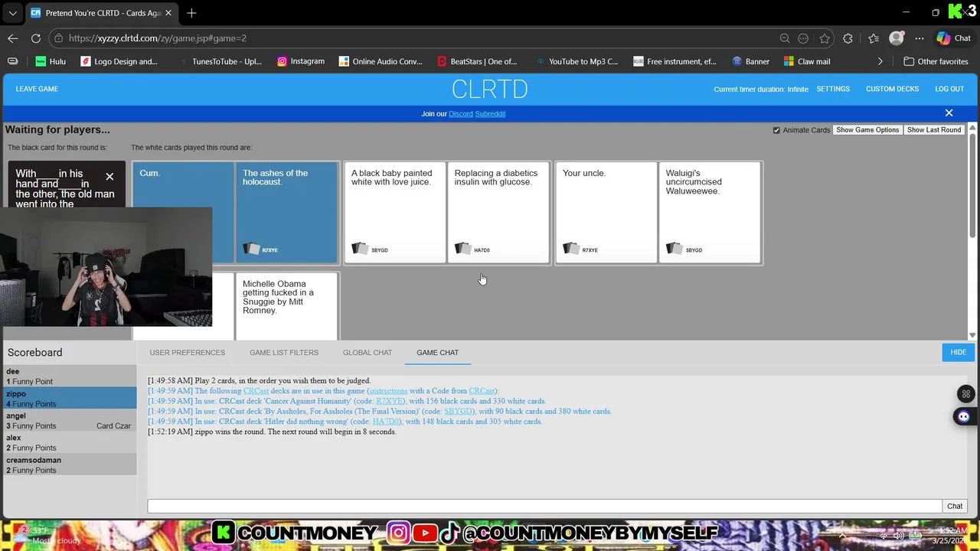Switch to GLOBAL CHAT tab
The height and width of the screenshot is (551, 980).
tap(367, 353)
